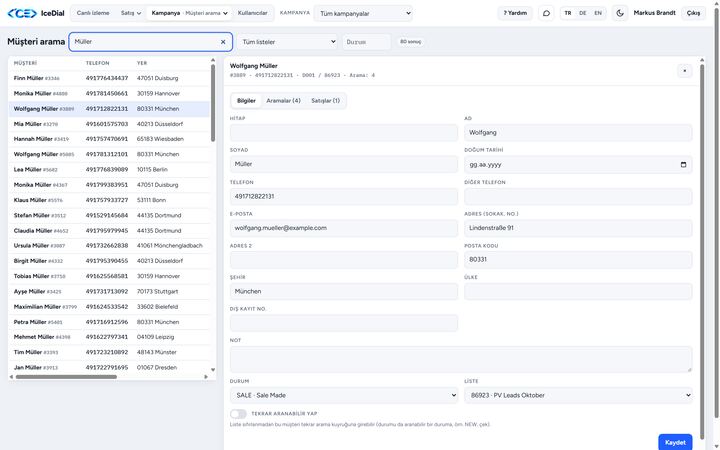The width and height of the screenshot is (720, 450).
Task: Open the Aramalar (4) tab
Action: (x=283, y=101)
